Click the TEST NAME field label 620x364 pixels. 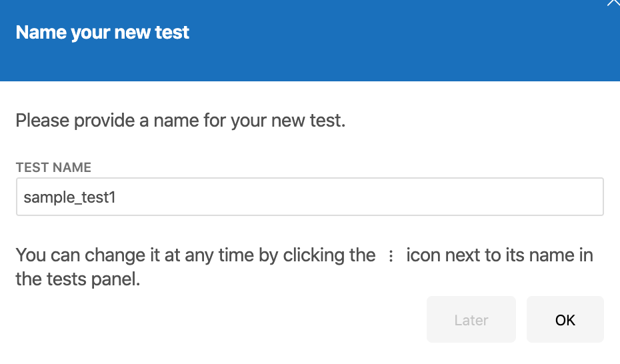pyautogui.click(x=53, y=167)
